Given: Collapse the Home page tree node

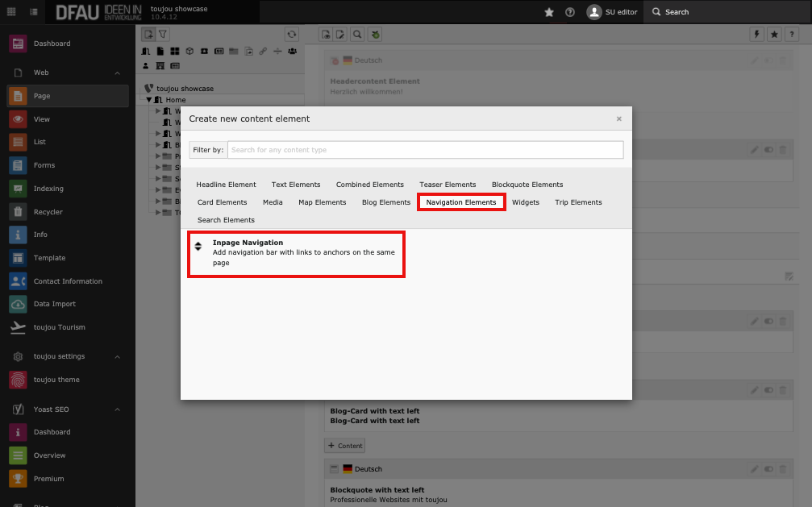Looking at the screenshot, I should coord(149,100).
